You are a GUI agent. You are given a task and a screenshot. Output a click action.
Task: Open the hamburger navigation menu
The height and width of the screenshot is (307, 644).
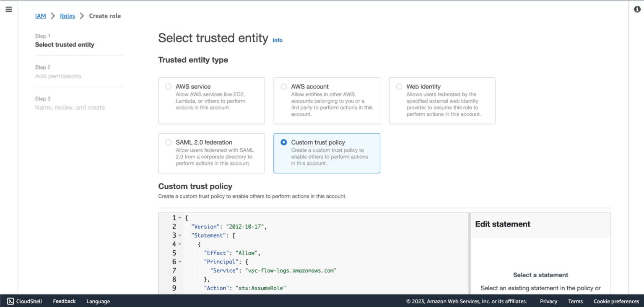(x=9, y=9)
